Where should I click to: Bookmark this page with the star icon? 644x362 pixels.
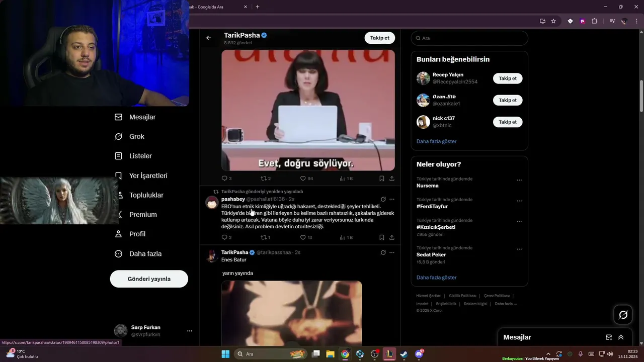tap(553, 21)
